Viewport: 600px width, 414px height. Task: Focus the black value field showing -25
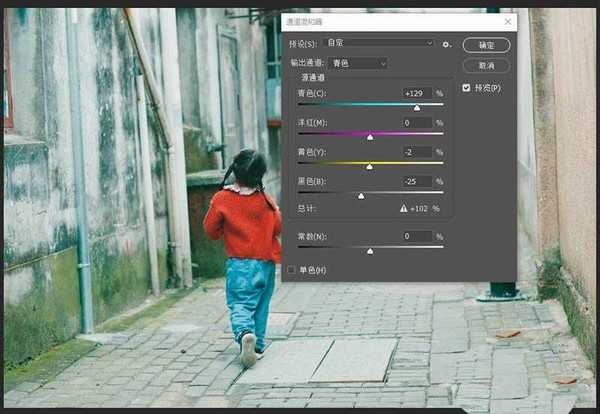point(415,181)
